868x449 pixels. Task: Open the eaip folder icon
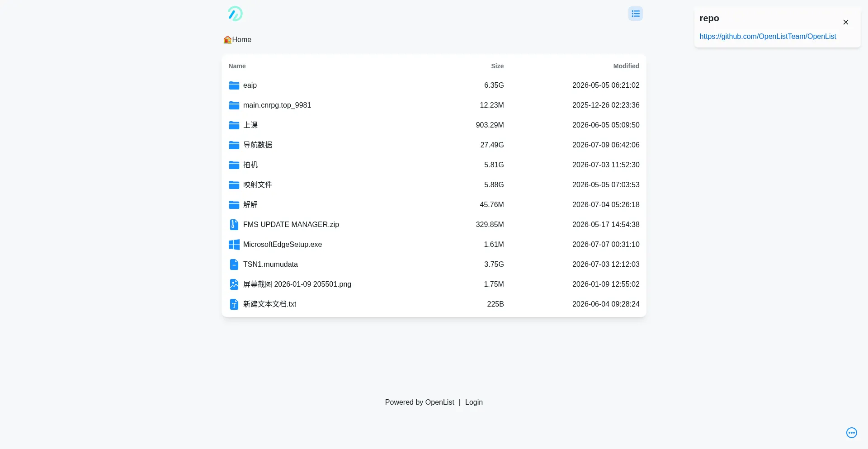pyautogui.click(x=234, y=85)
